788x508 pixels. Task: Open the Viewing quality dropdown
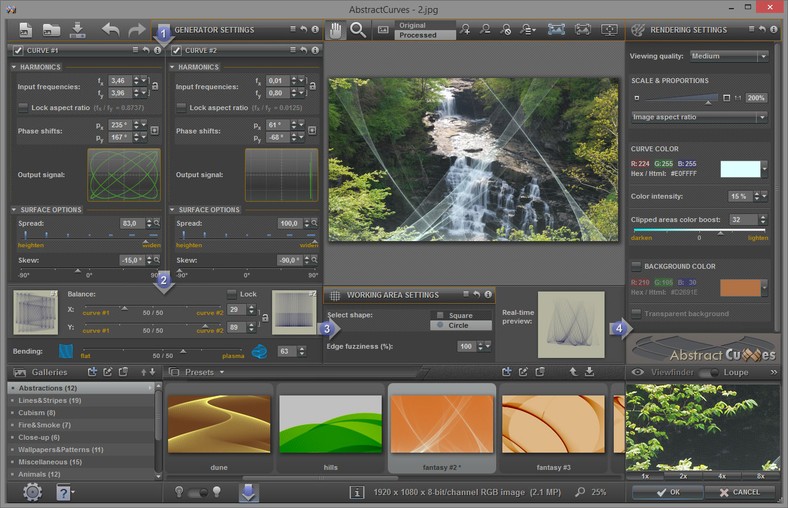[729, 56]
